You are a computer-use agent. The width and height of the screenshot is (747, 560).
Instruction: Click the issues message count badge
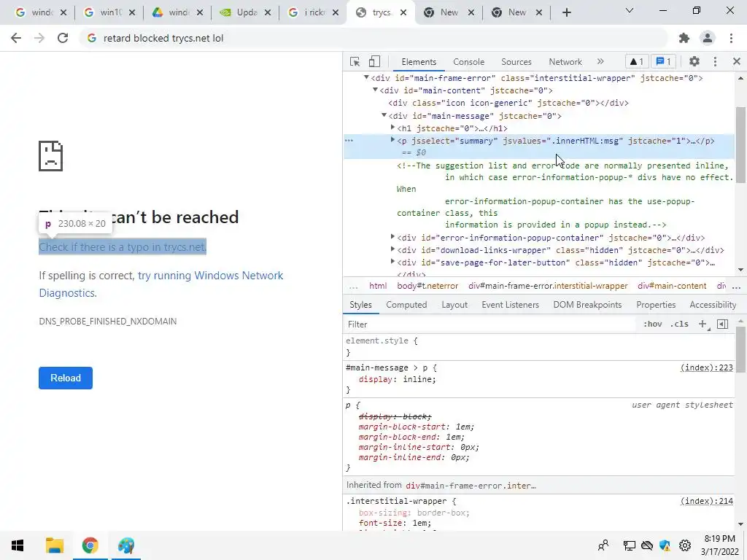point(664,61)
